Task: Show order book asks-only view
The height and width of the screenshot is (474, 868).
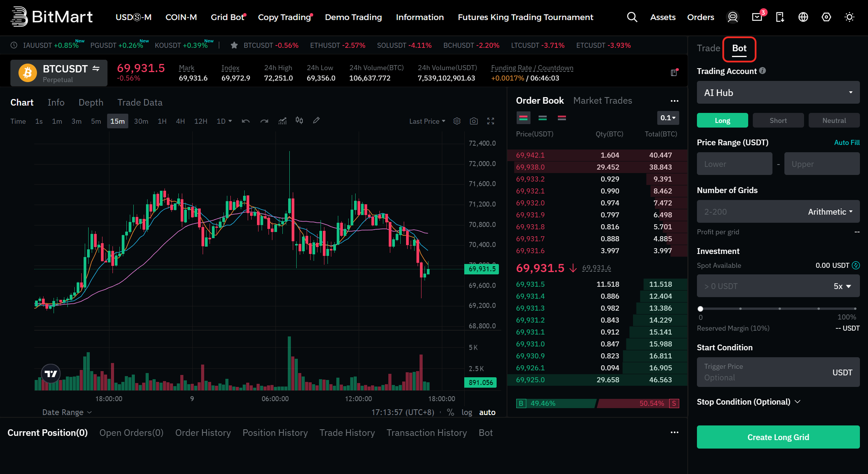Action: pyautogui.click(x=562, y=118)
